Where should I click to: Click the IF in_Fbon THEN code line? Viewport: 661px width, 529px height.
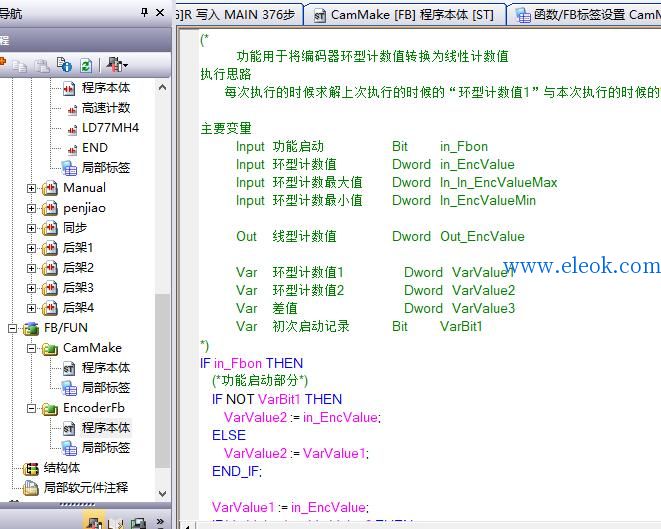coord(252,363)
